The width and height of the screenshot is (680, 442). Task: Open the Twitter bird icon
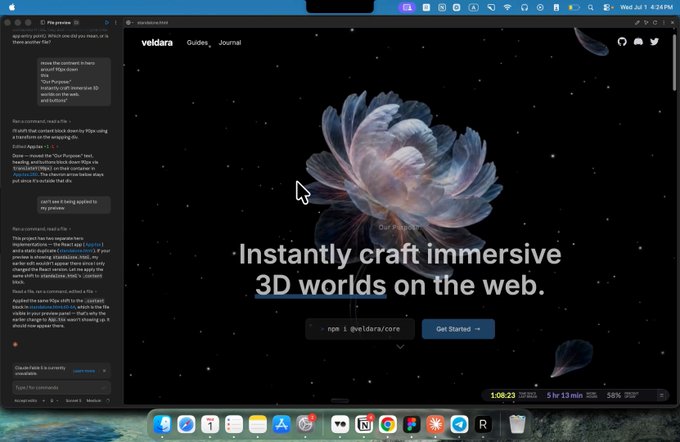click(654, 42)
